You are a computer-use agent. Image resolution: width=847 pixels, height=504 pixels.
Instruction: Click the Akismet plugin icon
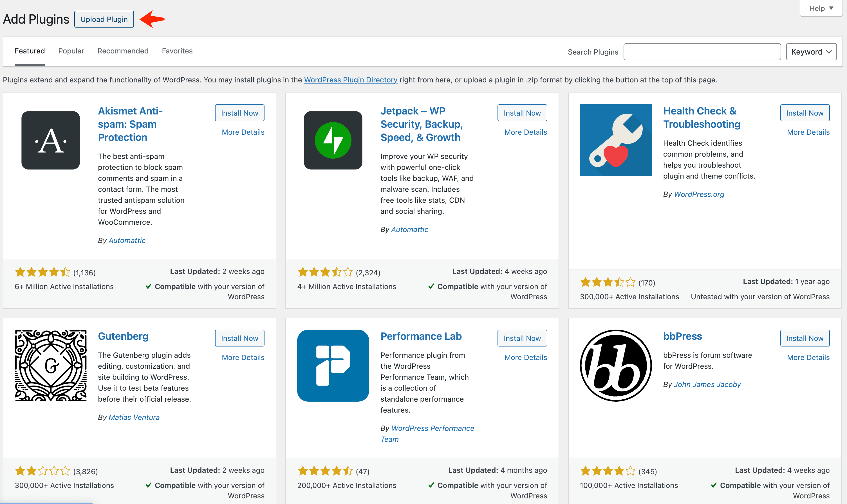[51, 140]
